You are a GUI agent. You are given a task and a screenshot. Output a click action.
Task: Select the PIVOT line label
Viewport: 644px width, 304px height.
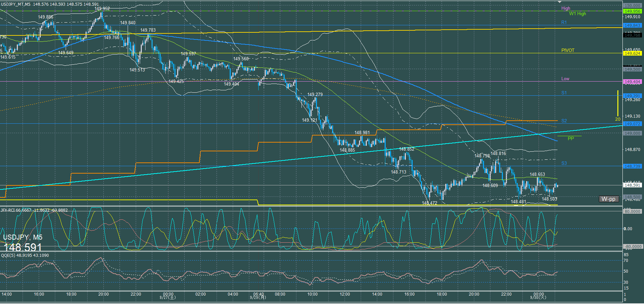point(568,50)
